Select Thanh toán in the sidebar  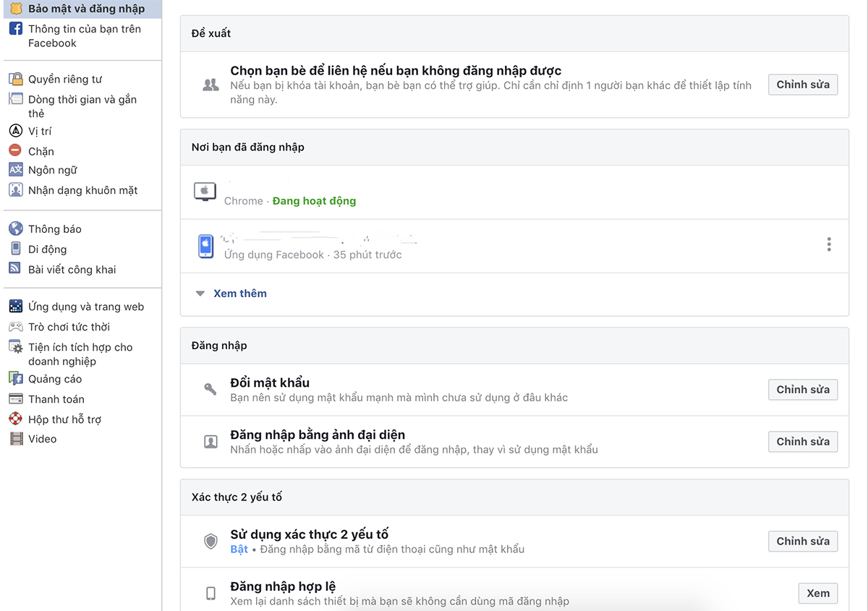[56, 399]
